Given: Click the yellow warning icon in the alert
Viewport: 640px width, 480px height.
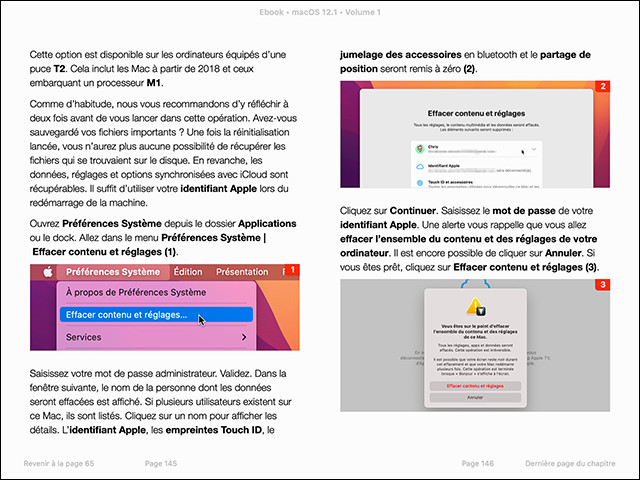Looking at the screenshot, I should click(475, 307).
